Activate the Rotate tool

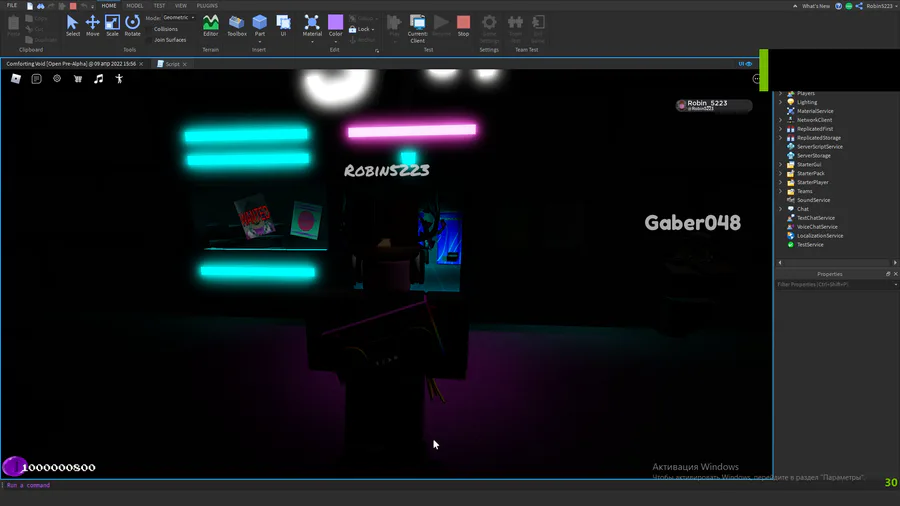coord(133,26)
